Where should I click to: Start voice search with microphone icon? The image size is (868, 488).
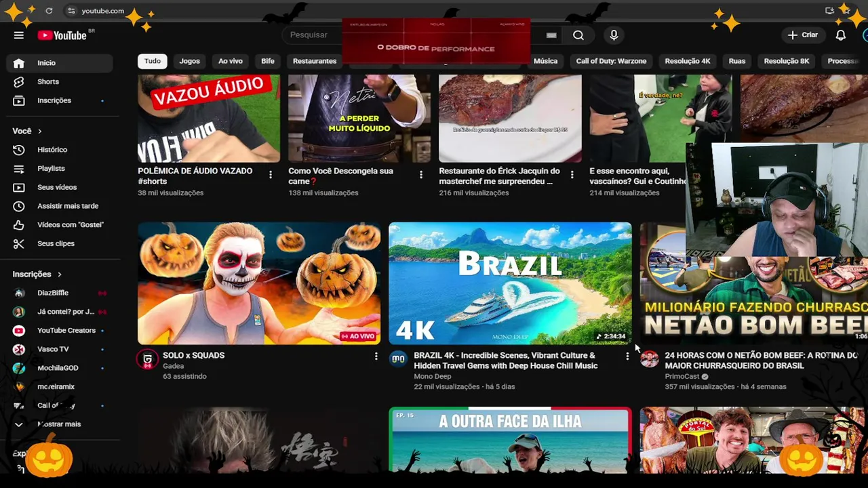[614, 35]
